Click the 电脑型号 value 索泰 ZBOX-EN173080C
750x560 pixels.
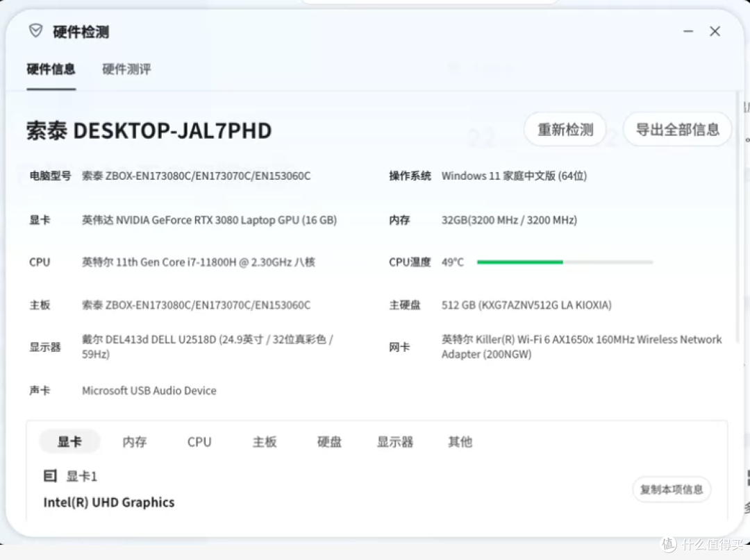coord(196,176)
